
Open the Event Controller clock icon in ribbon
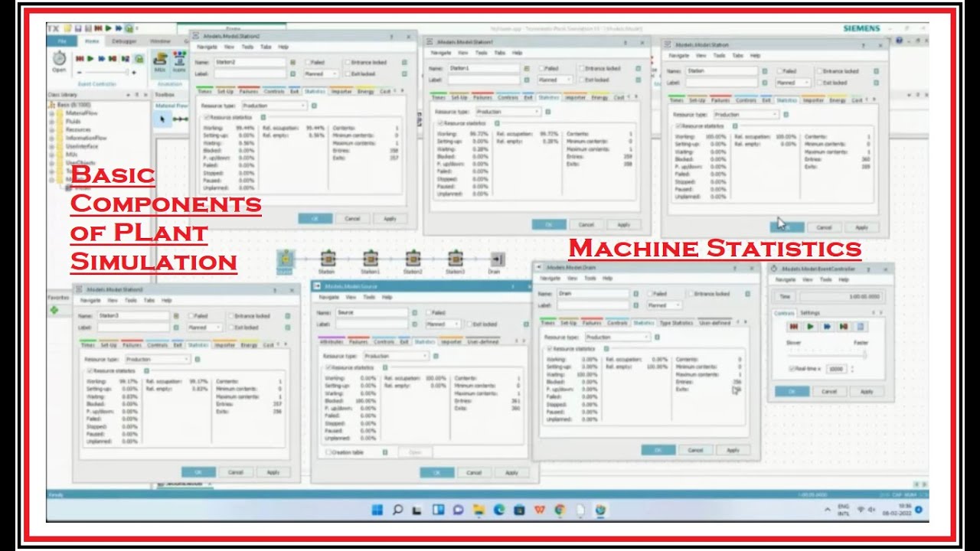59,58
